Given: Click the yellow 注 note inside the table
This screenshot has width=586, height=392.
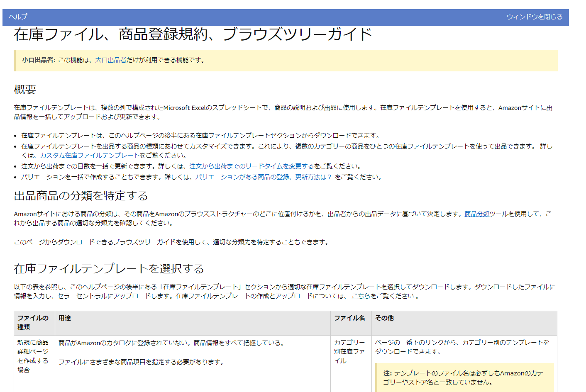Looking at the screenshot, I should point(464,377).
